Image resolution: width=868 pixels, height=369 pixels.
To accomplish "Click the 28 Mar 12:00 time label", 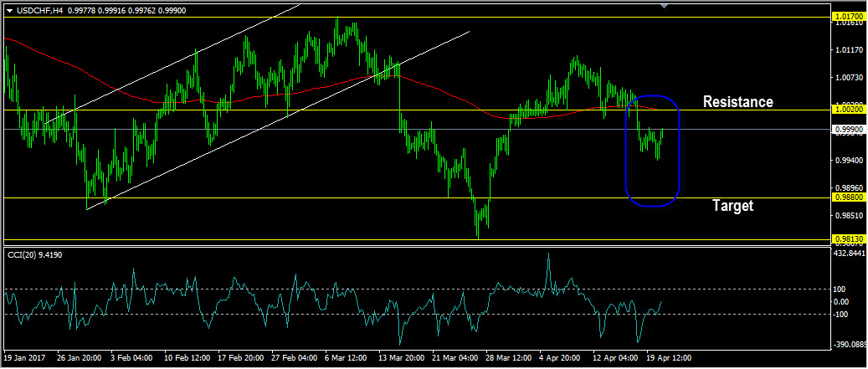I will click(x=510, y=358).
